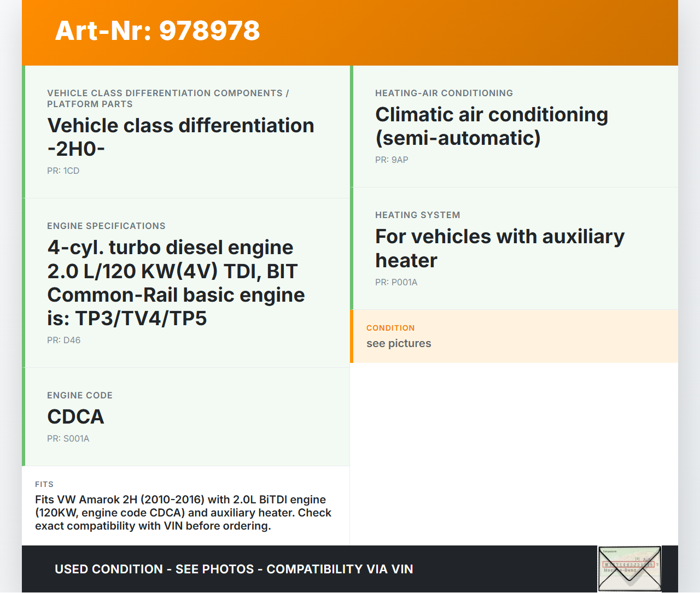The width and height of the screenshot is (700, 593).
Task: Click the 'PR: 9AP' code
Action: click(392, 160)
